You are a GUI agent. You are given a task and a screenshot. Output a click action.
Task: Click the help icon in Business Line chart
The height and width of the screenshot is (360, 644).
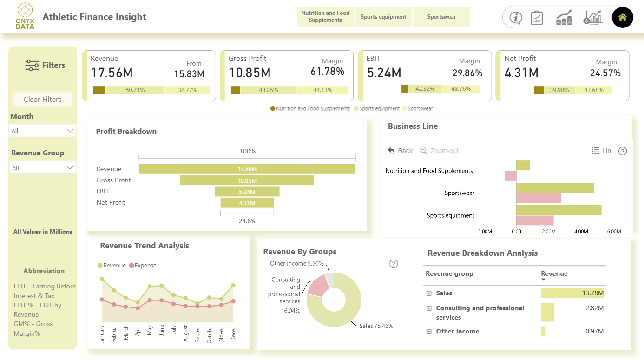623,151
